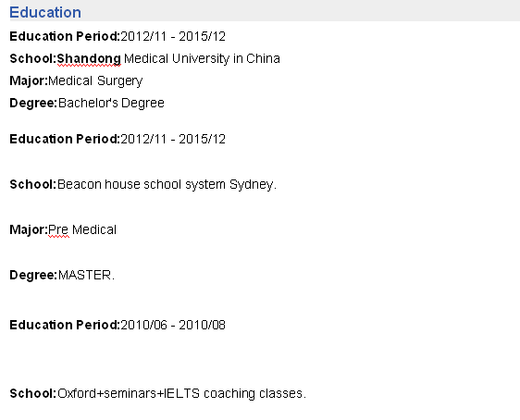Click the Medical Surgery major text
The image size is (520, 420).
[95, 80]
